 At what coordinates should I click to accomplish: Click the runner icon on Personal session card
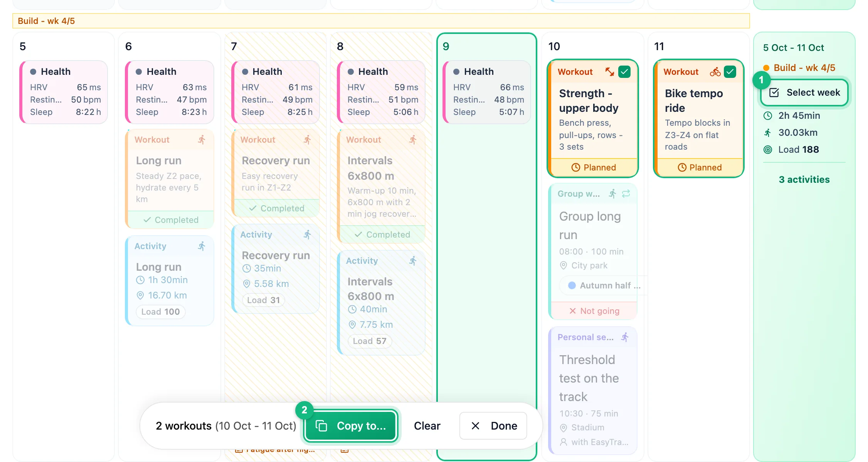tap(625, 337)
